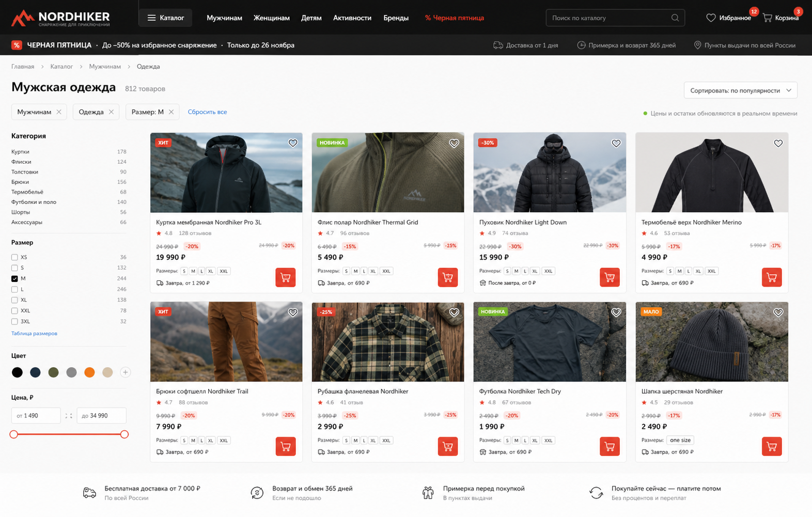Select the olive green color swatch
The height and width of the screenshot is (517, 812).
click(x=53, y=372)
